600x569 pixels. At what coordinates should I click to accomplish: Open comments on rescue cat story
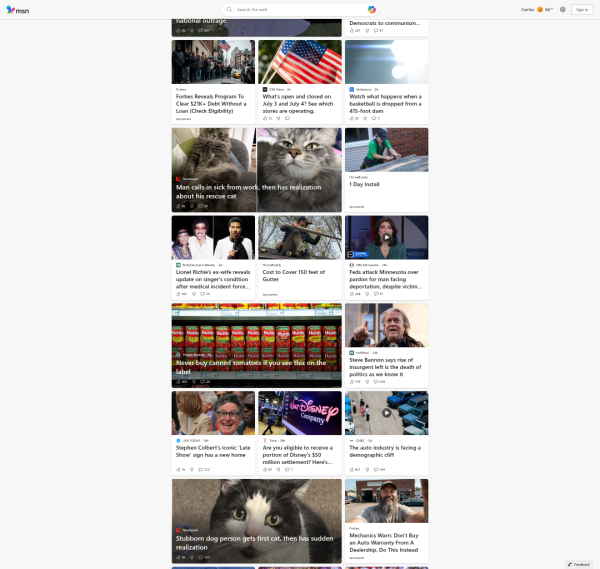pos(203,206)
